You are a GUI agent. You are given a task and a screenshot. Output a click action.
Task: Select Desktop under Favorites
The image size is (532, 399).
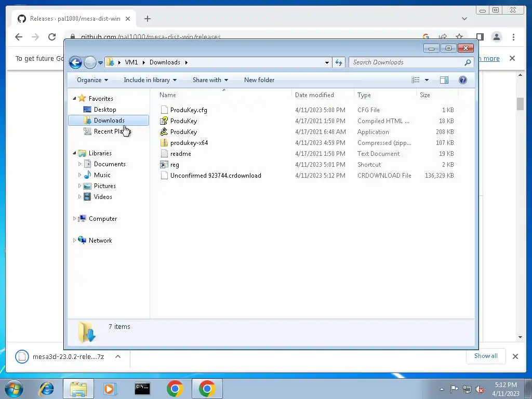pyautogui.click(x=105, y=110)
